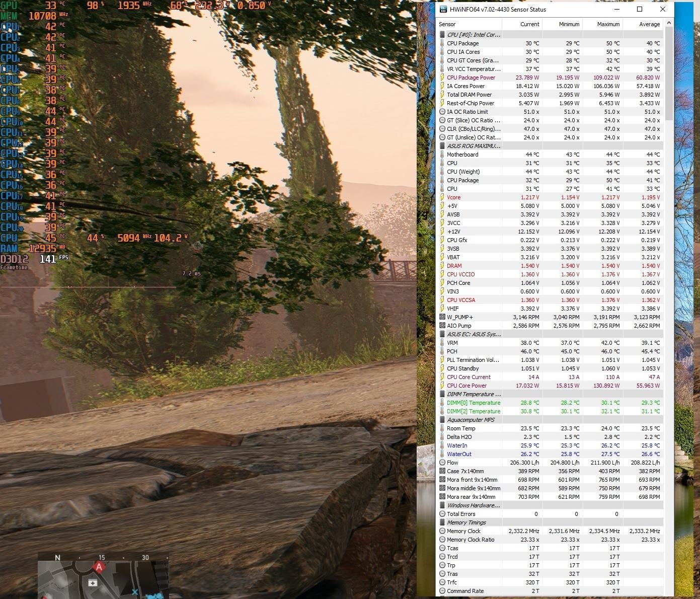Select the PCH Core voltage row
700x599 pixels.
click(550, 283)
